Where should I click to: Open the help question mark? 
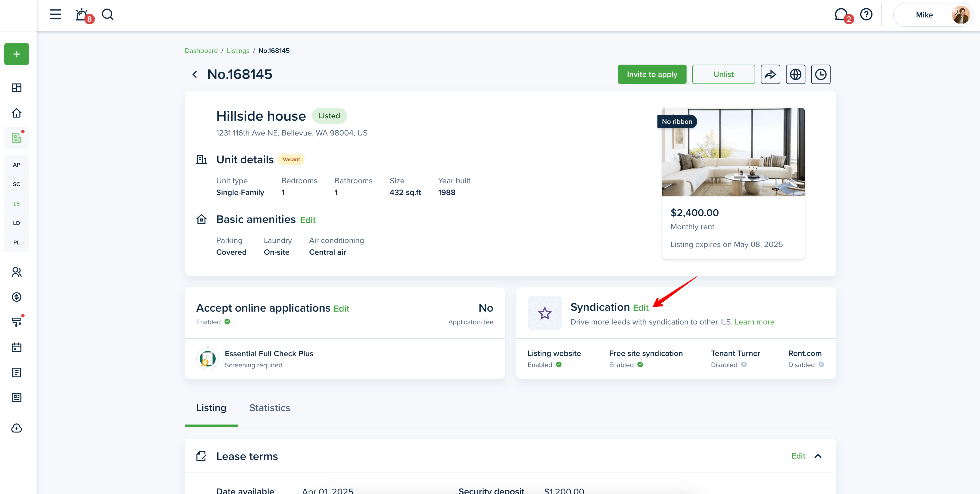[866, 15]
